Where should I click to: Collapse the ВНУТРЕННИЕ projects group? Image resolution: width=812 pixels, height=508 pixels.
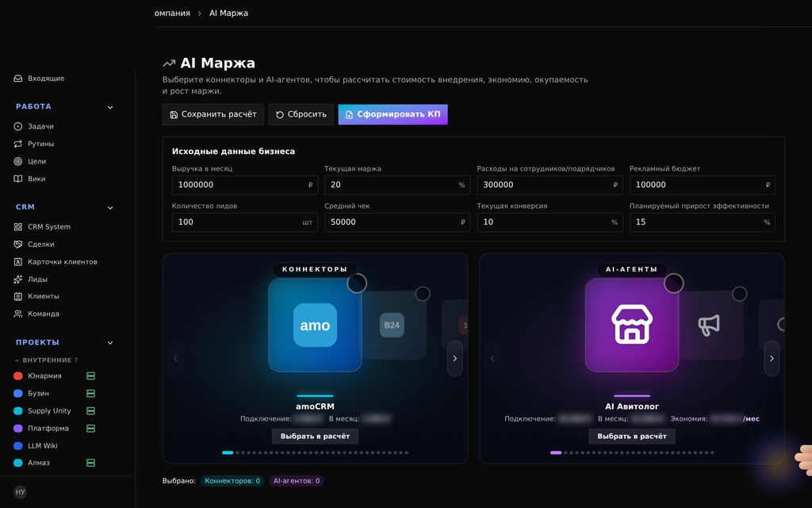pos(45,360)
